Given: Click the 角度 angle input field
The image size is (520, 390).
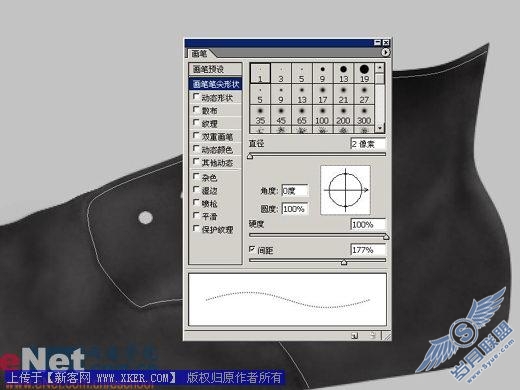Looking at the screenshot, I should [x=295, y=191].
